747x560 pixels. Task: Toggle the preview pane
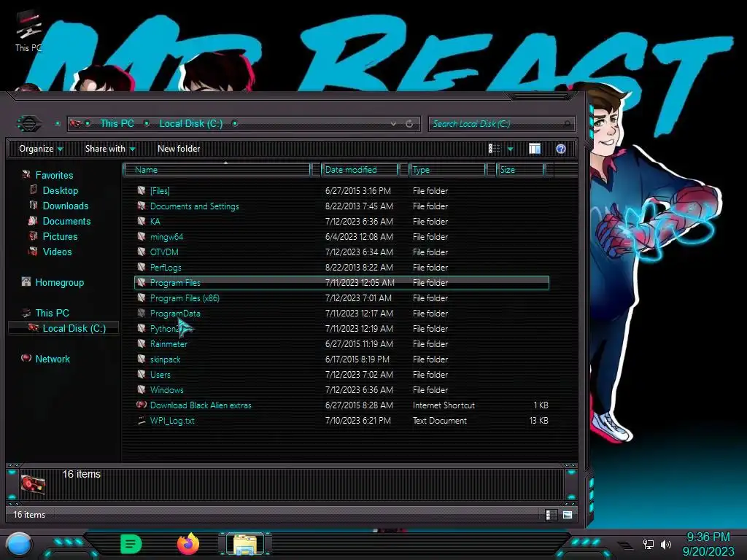(535, 149)
